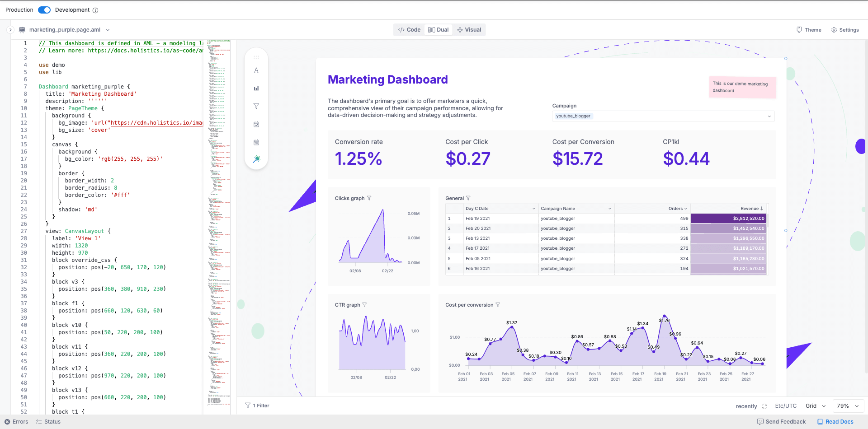
Task: Click the info icon next to Development
Action: (x=95, y=10)
